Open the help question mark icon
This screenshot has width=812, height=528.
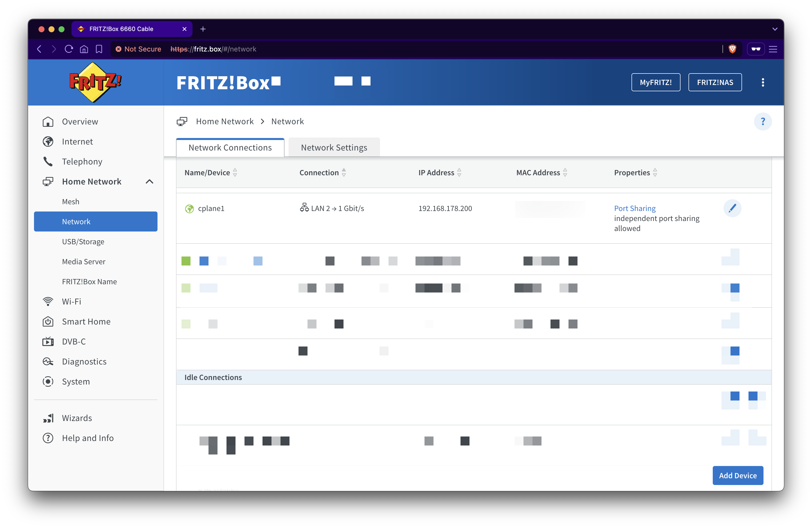762,121
